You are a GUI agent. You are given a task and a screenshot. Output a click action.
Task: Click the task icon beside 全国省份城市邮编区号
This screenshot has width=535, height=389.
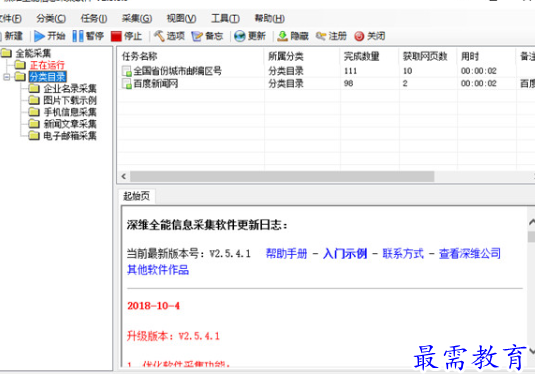click(127, 71)
